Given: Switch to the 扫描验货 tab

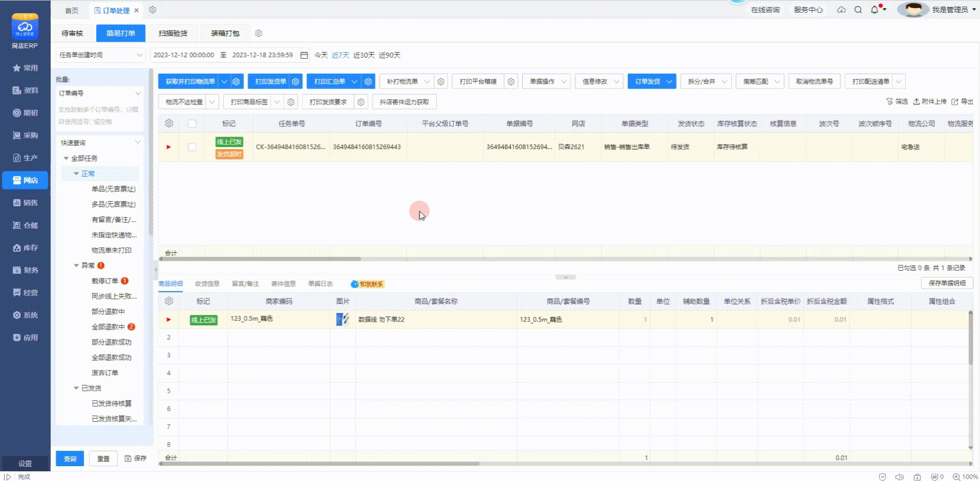Looking at the screenshot, I should pyautogui.click(x=173, y=33).
